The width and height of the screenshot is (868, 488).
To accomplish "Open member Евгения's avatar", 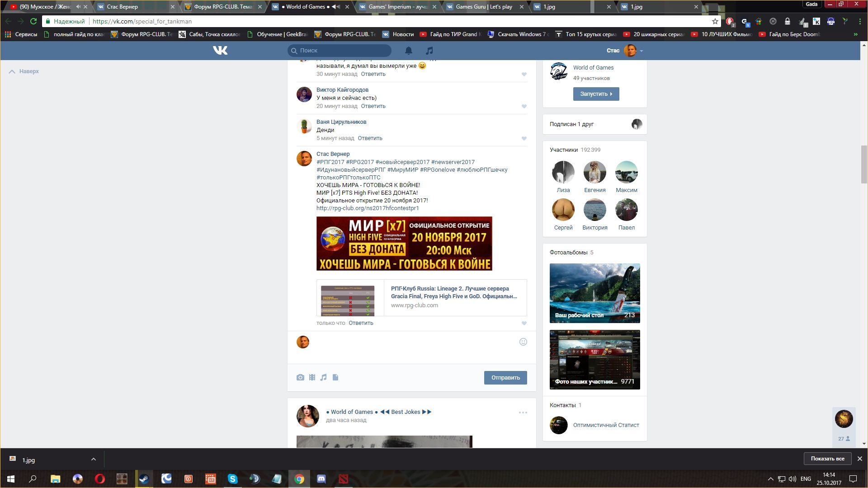I will point(594,172).
